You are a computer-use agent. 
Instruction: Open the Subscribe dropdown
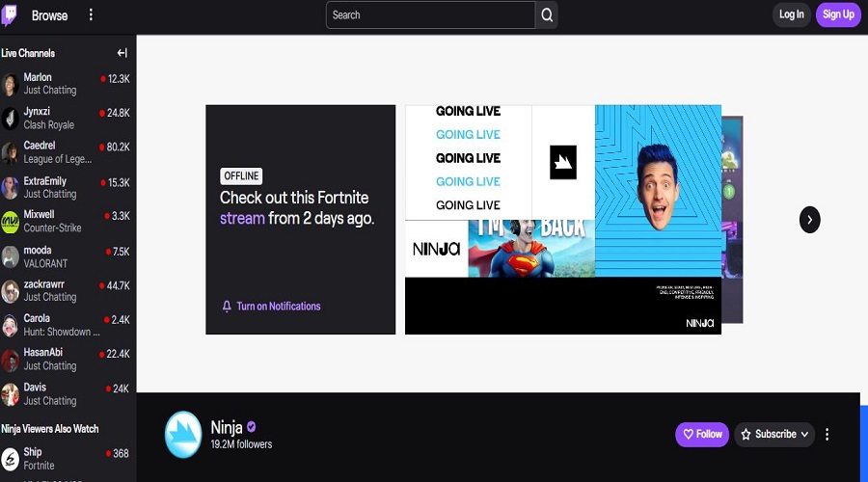coord(774,435)
